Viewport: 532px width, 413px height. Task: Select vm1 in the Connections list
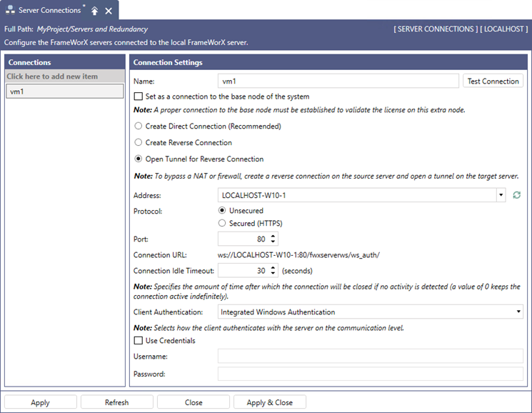(65, 91)
